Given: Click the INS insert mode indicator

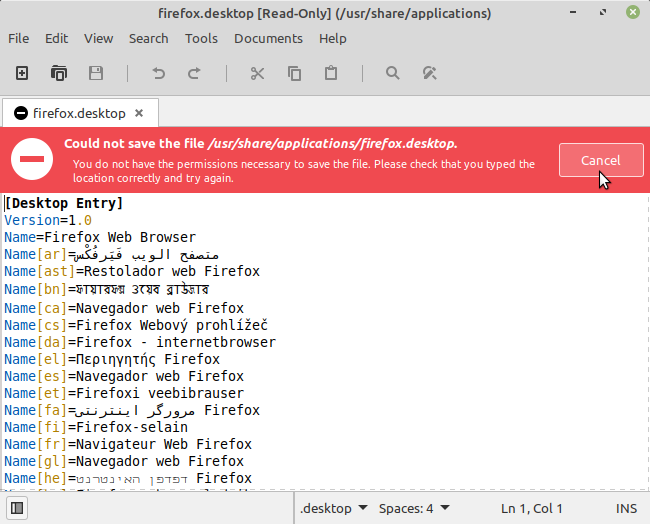Looking at the screenshot, I should [626, 508].
